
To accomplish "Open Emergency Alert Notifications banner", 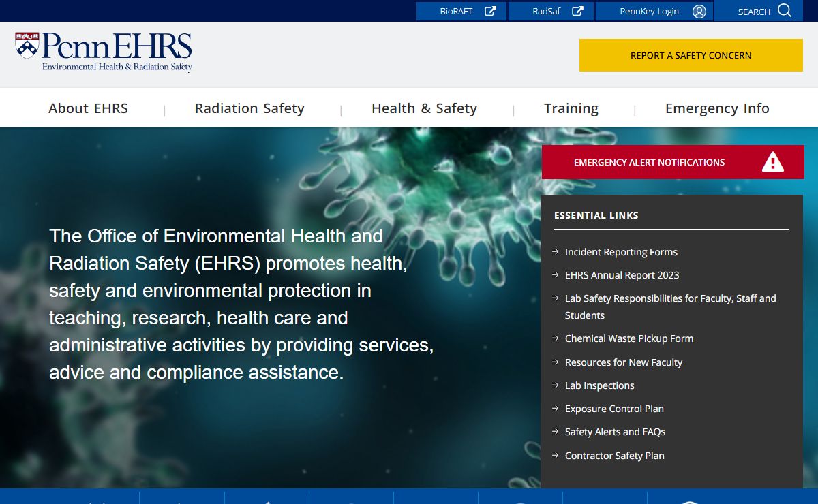I will coord(673,162).
